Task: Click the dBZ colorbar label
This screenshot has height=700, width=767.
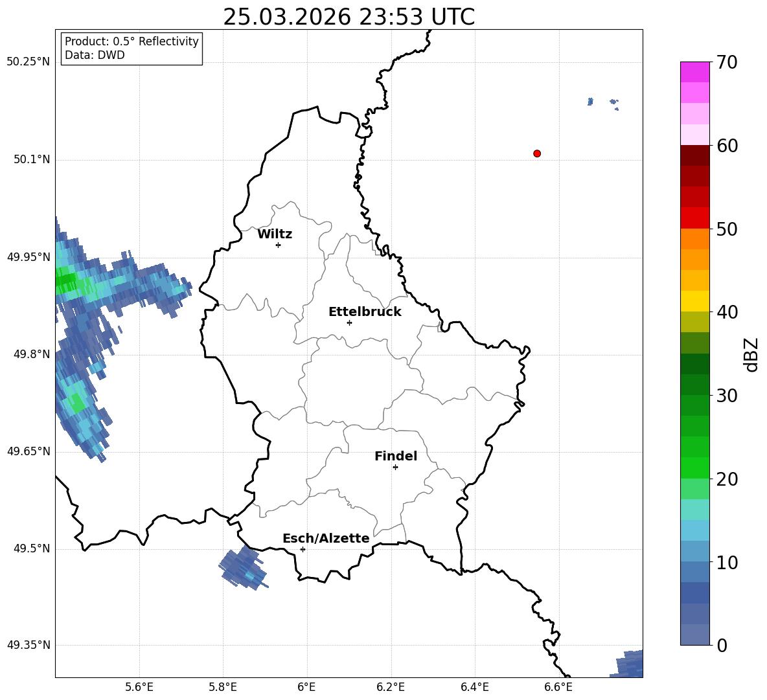Action: 752,354
